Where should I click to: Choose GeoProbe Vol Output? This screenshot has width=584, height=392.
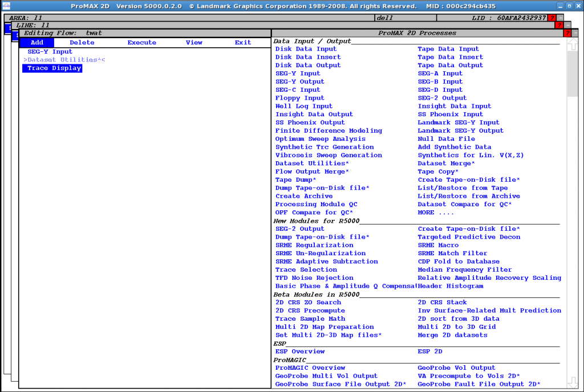(x=457, y=368)
